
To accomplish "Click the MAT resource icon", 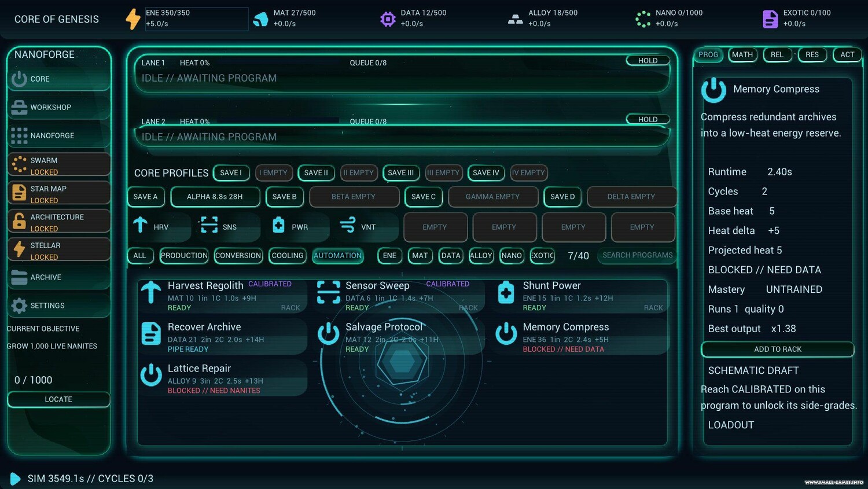I will [x=261, y=19].
